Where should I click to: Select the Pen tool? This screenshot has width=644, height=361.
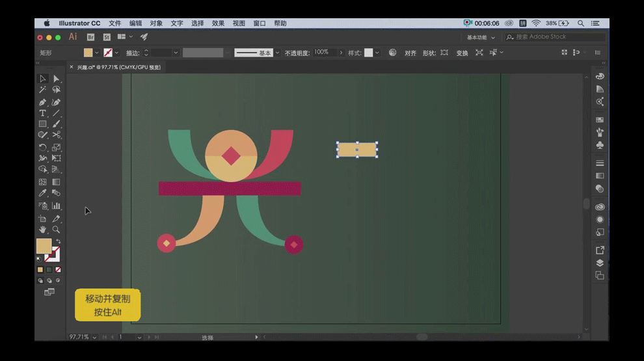(x=42, y=102)
